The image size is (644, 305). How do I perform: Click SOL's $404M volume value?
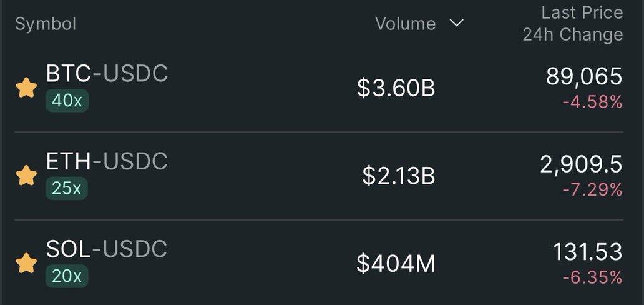pyautogui.click(x=396, y=263)
